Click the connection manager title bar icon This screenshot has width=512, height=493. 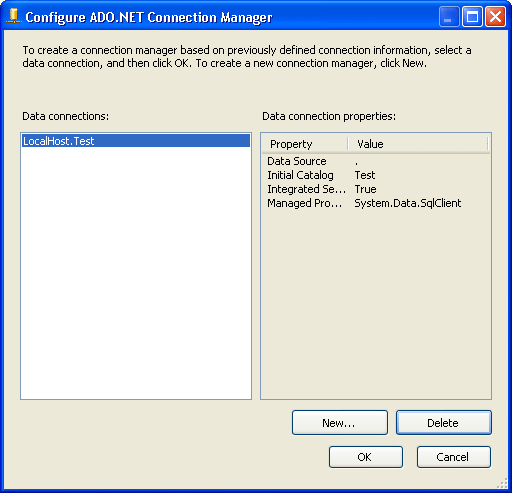14,16
